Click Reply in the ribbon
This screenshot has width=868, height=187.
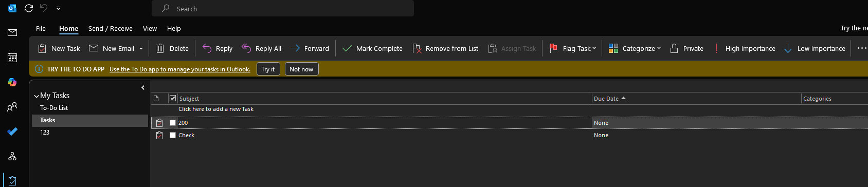coord(217,48)
